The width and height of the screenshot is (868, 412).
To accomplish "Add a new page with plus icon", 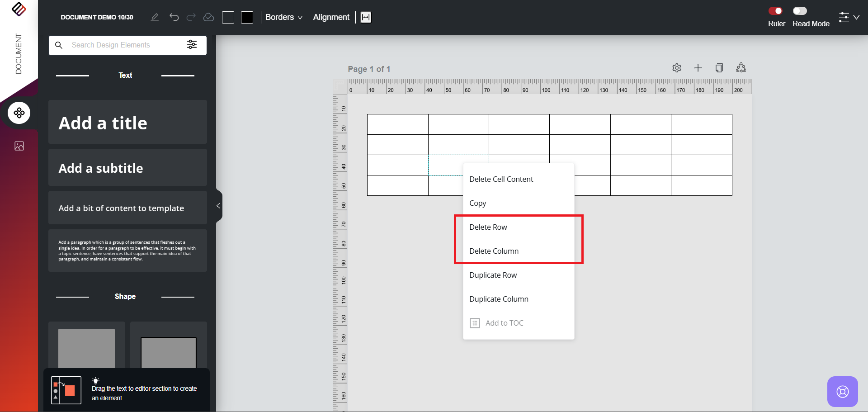I will [x=698, y=68].
